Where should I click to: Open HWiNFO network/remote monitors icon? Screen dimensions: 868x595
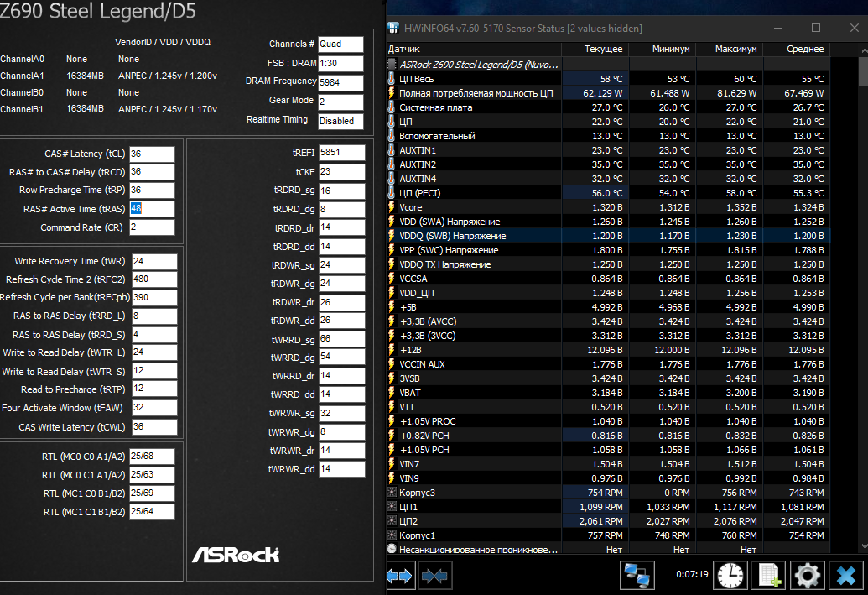(637, 575)
